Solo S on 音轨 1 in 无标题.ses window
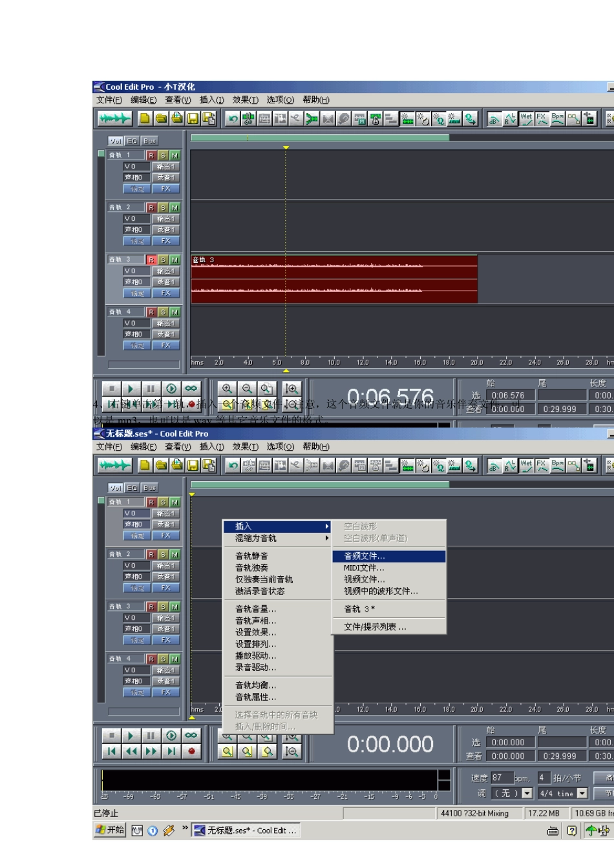 point(163,502)
